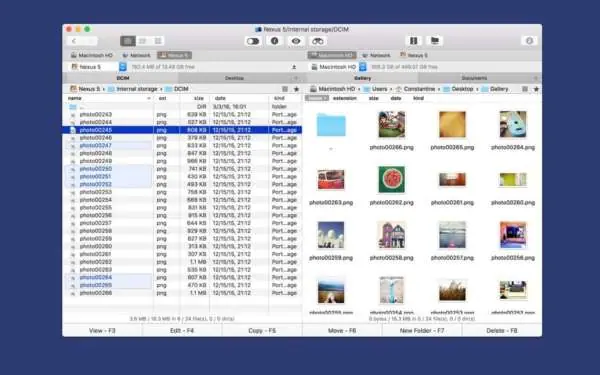The width and height of the screenshot is (600, 375).
Task: Open the folder thumbnail in Gallery
Action: point(331,125)
